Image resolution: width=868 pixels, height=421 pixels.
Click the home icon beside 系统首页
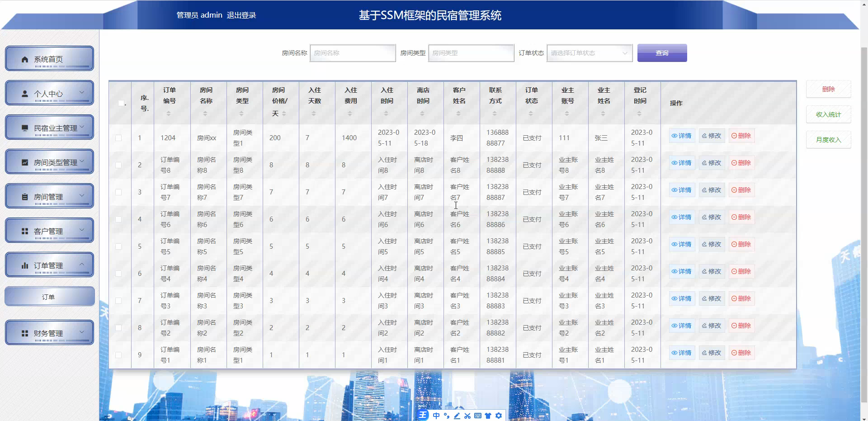25,59
